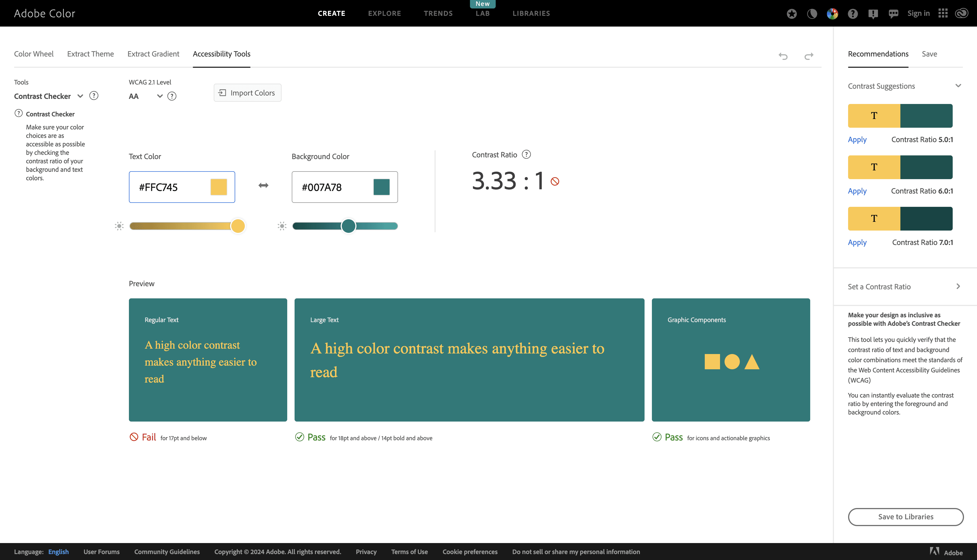Open the TRENDS menu
Screen dimensions: 977x560
click(x=438, y=14)
